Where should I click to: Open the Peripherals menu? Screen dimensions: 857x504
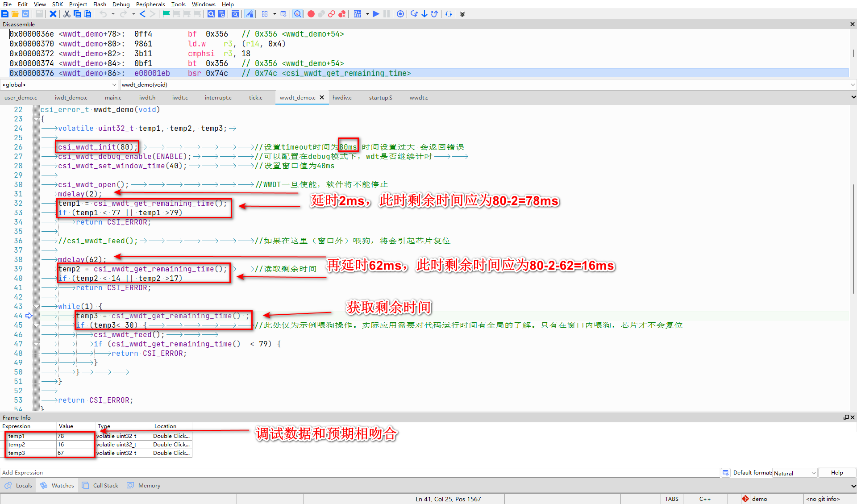click(150, 4)
